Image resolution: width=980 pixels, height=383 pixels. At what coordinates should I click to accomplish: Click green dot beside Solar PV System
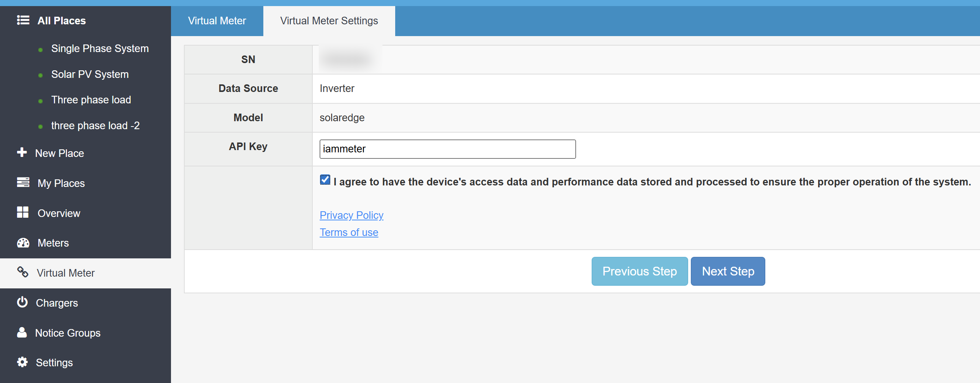click(x=40, y=75)
